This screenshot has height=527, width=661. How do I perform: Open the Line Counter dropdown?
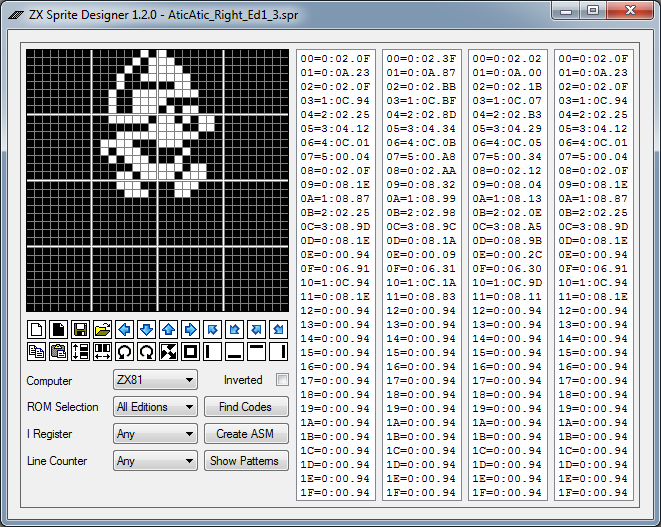point(155,461)
